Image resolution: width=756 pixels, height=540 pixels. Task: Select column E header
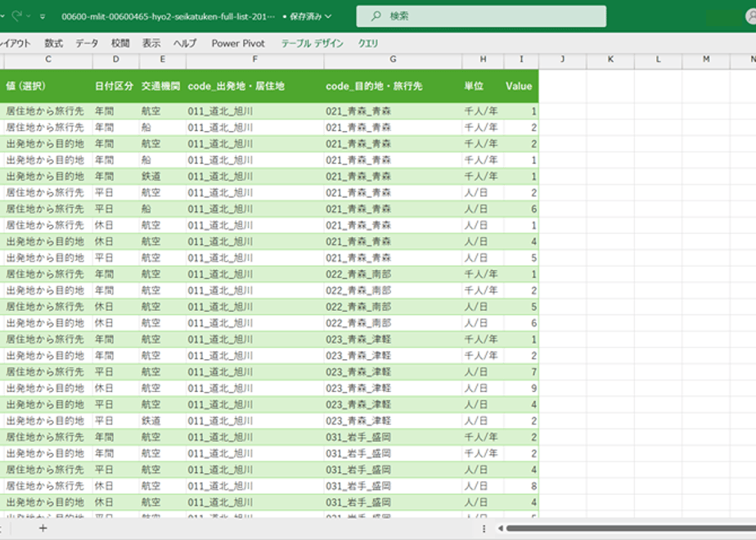click(x=163, y=59)
